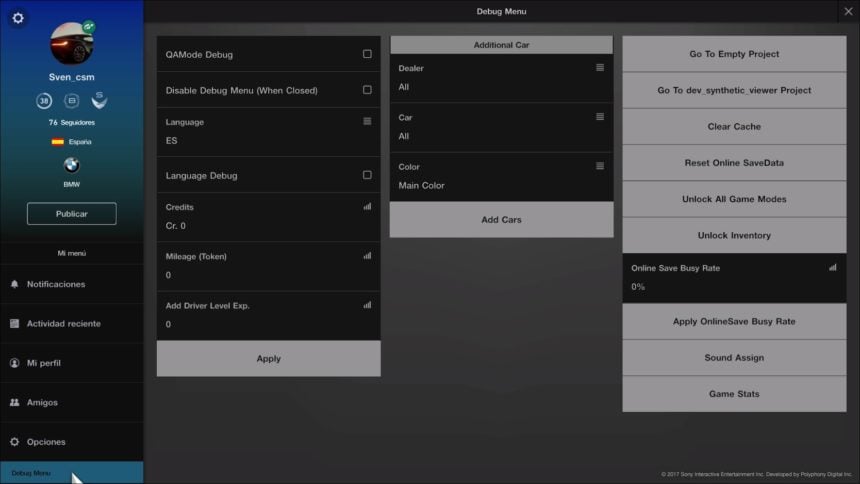The image size is (860, 484).
Task: Click the Credits value Cr. 0
Action: [x=176, y=226]
